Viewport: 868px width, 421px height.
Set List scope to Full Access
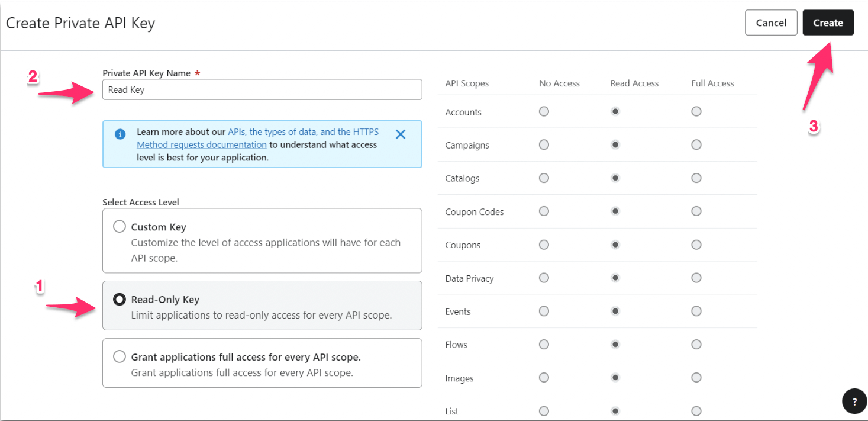click(696, 411)
